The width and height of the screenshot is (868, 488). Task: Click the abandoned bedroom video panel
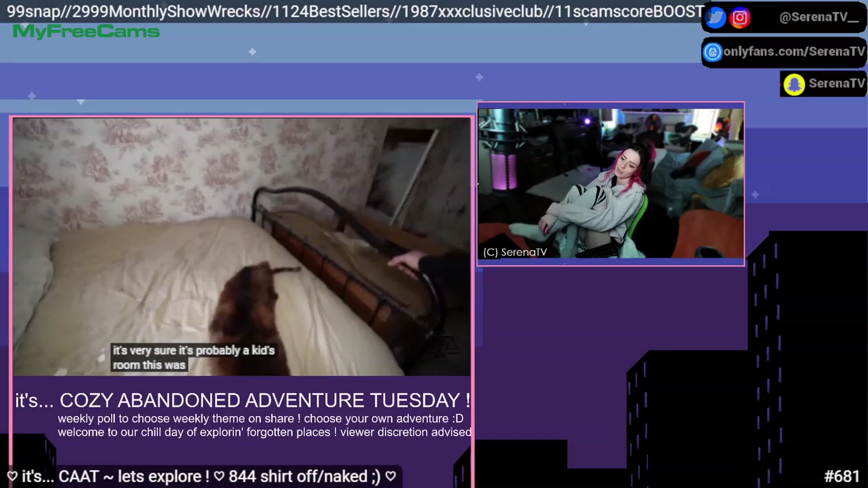coord(241,247)
